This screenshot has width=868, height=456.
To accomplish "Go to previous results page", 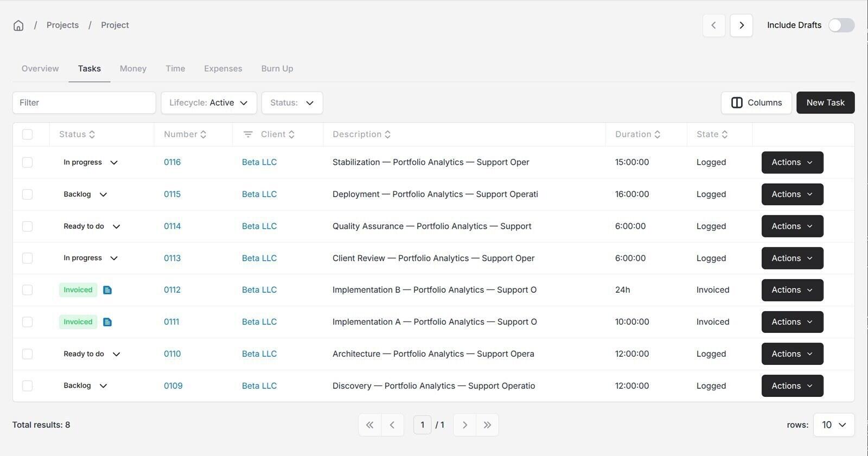I will click(x=392, y=425).
